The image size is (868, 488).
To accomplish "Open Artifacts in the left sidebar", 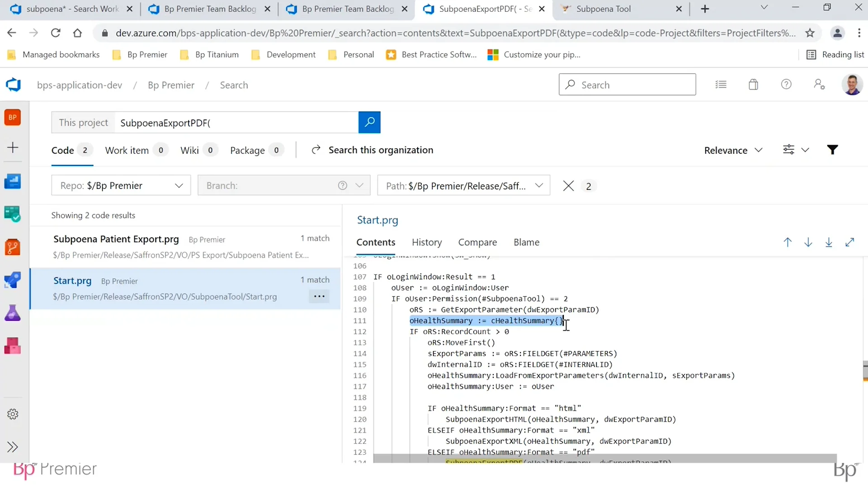I will pos(13,346).
